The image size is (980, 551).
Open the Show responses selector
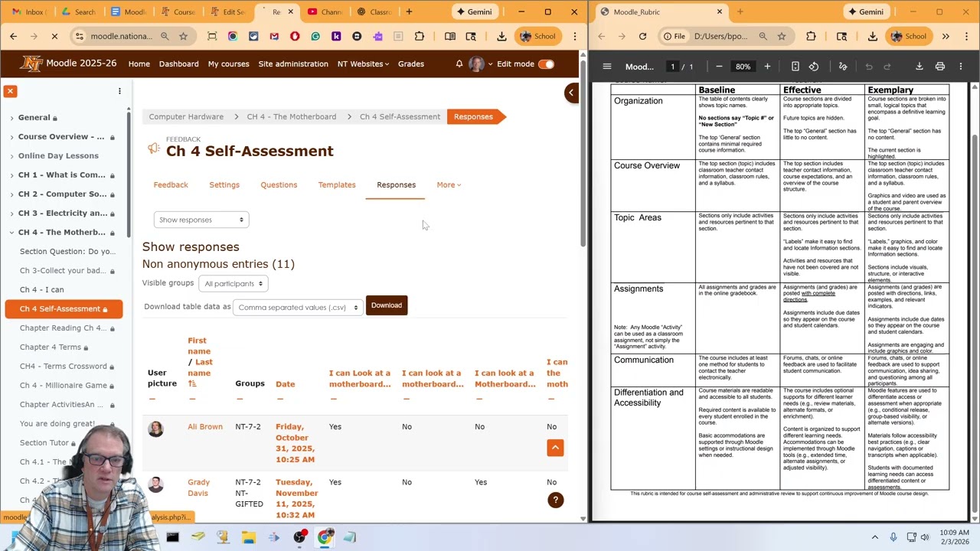pyautogui.click(x=201, y=220)
